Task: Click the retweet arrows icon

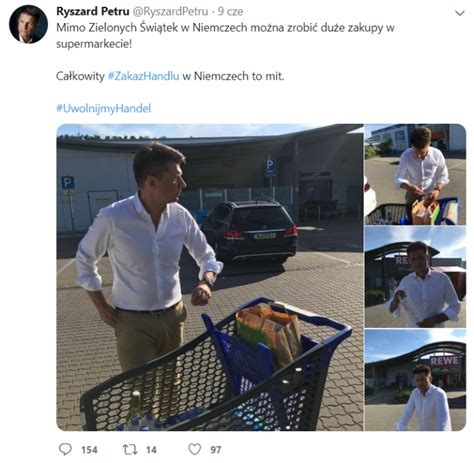Action: [130, 449]
